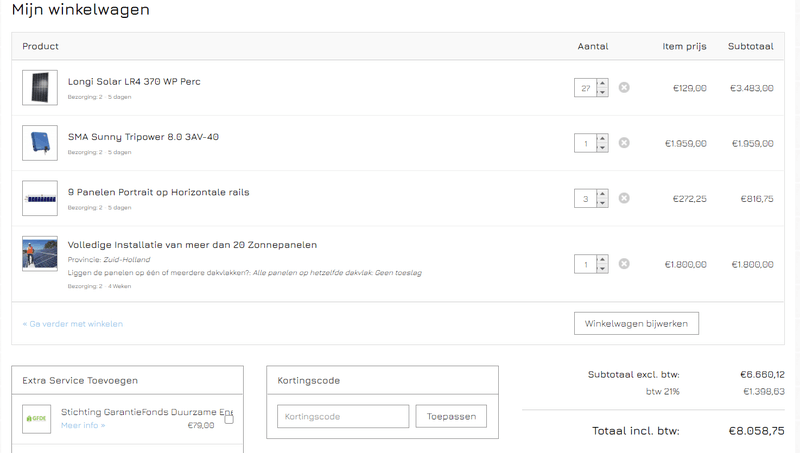Open the SMA Sunny Tripower inverter image
The height and width of the screenshot is (453, 800).
(x=40, y=143)
